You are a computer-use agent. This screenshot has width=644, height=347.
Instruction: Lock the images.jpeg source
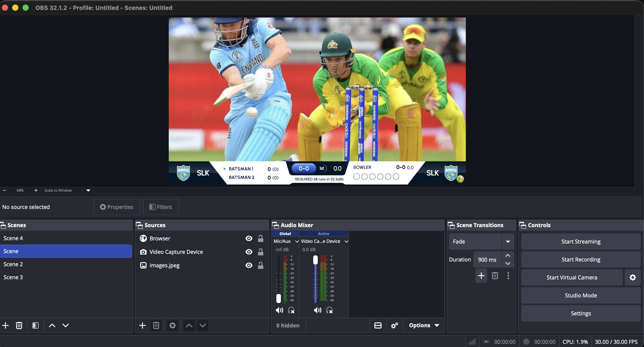(x=260, y=265)
